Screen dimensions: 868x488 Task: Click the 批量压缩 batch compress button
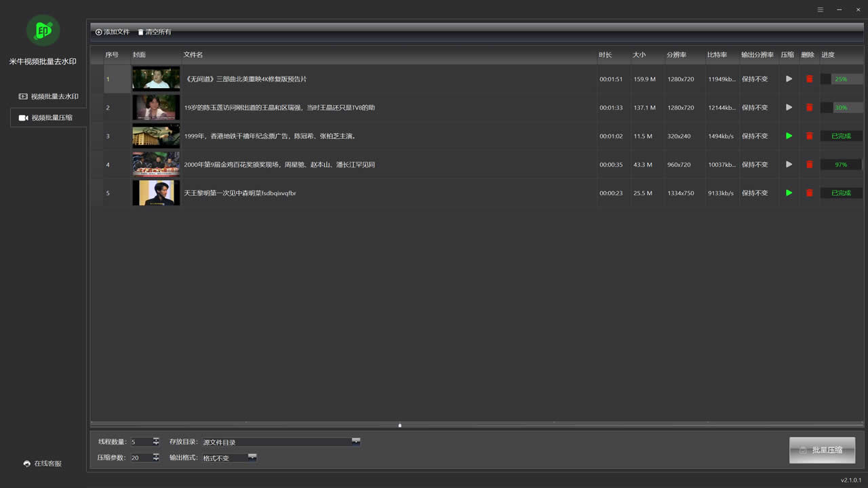(x=822, y=450)
